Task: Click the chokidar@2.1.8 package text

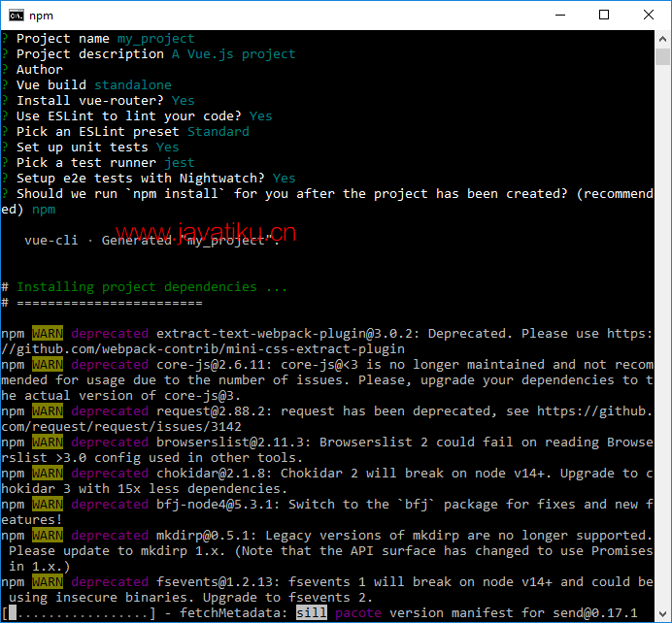Action: [215, 474]
